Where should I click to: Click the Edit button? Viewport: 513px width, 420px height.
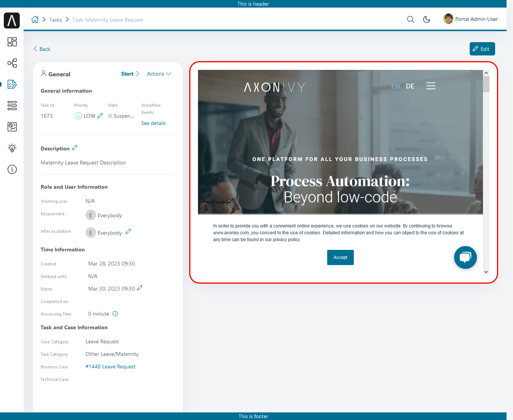click(x=482, y=49)
